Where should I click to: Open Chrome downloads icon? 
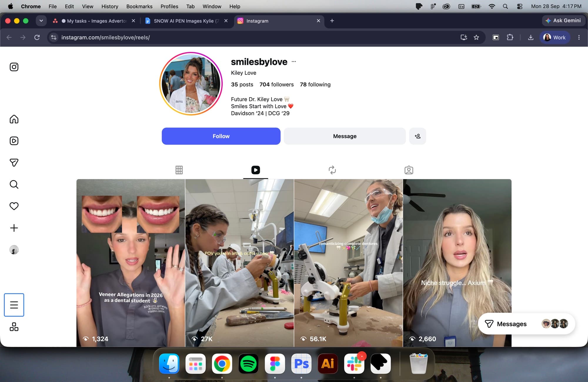click(531, 37)
